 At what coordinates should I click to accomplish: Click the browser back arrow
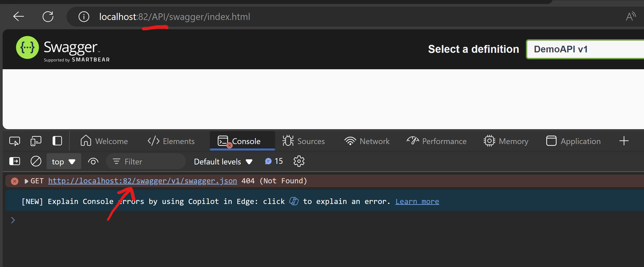pyautogui.click(x=18, y=17)
